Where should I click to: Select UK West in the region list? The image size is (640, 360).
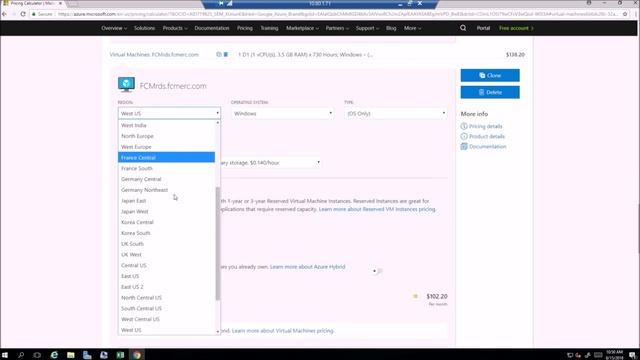point(167,255)
